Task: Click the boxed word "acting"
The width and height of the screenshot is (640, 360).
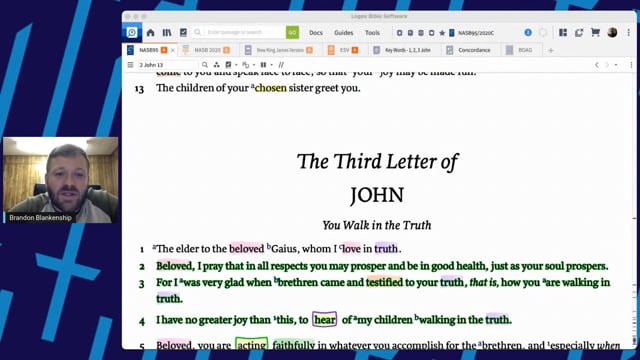Action: (x=251, y=345)
